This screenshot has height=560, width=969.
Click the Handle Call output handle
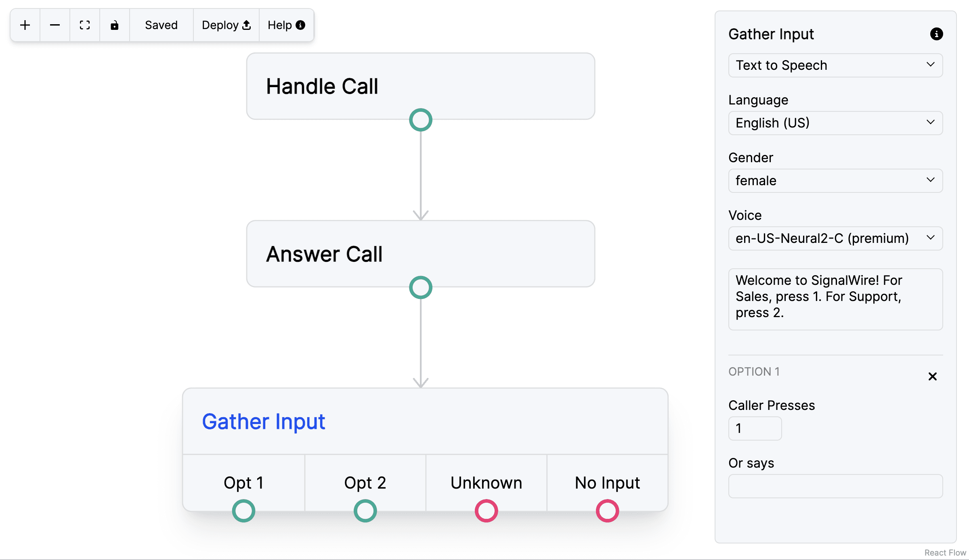[421, 120]
